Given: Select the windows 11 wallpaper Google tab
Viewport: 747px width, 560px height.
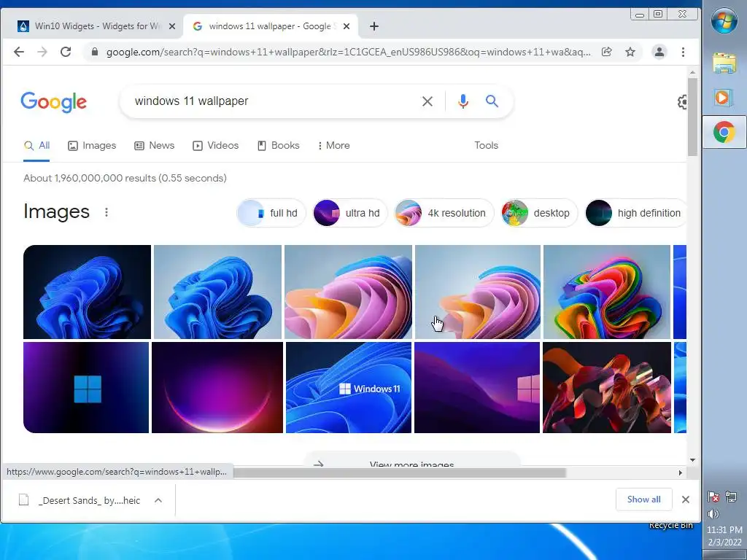Looking at the screenshot, I should click(x=271, y=26).
